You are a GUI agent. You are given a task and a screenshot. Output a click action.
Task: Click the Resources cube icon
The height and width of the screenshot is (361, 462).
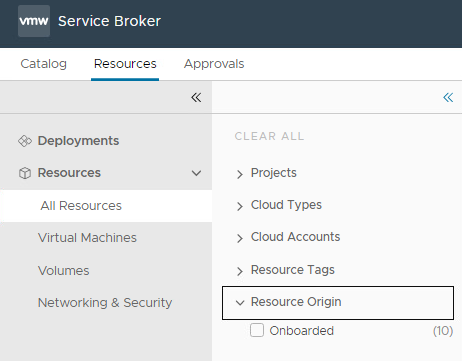tap(25, 173)
